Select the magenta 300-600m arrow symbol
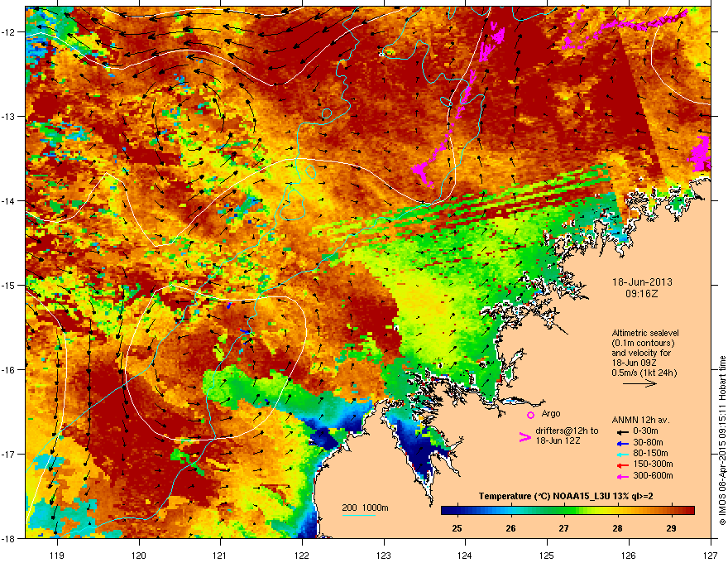Screen dimensions: 728x563 623,477
